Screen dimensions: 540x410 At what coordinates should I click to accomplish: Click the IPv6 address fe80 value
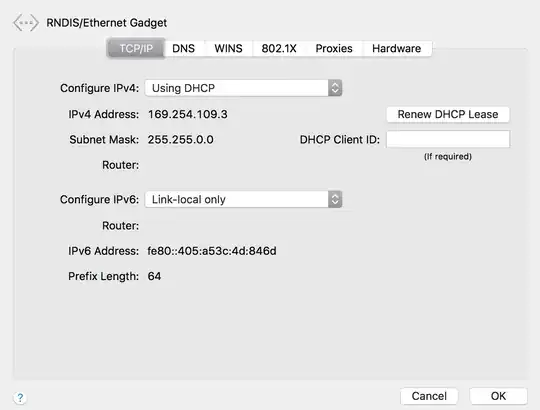212,251
